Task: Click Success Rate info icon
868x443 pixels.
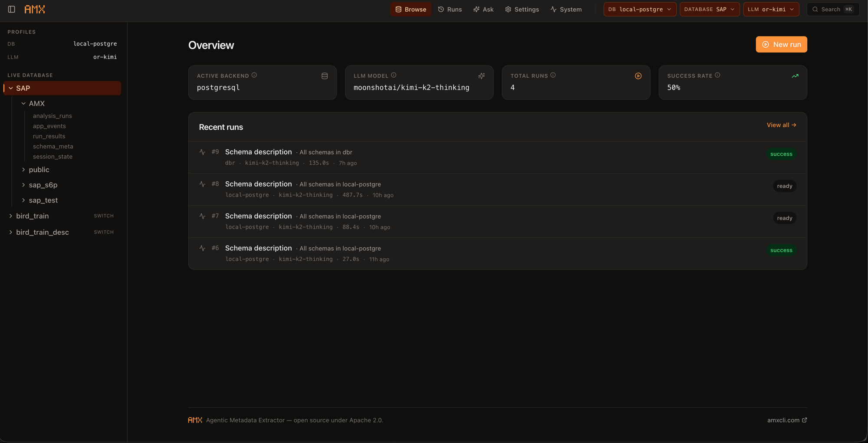Action: [x=717, y=75]
